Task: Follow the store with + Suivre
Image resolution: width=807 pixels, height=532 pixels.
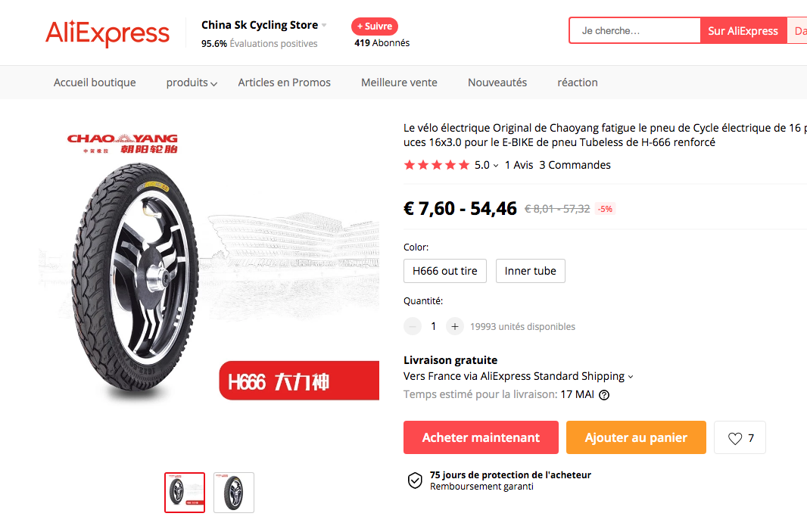Action: 374,26
